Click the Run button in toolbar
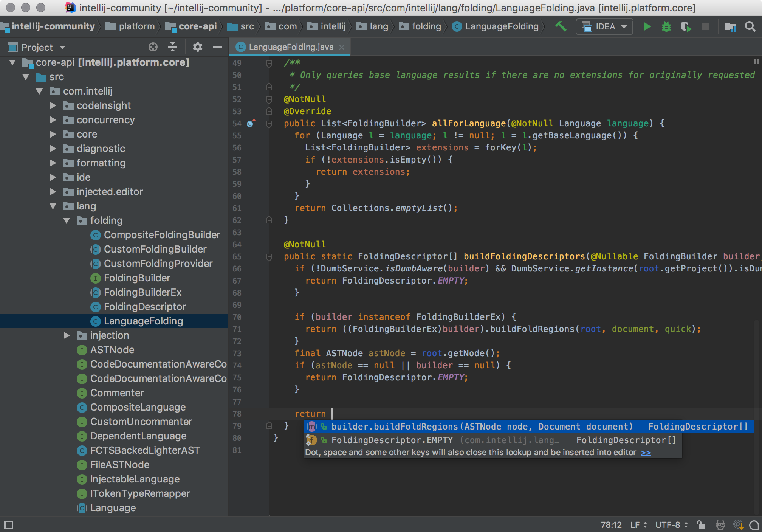This screenshot has height=532, width=762. tap(646, 26)
